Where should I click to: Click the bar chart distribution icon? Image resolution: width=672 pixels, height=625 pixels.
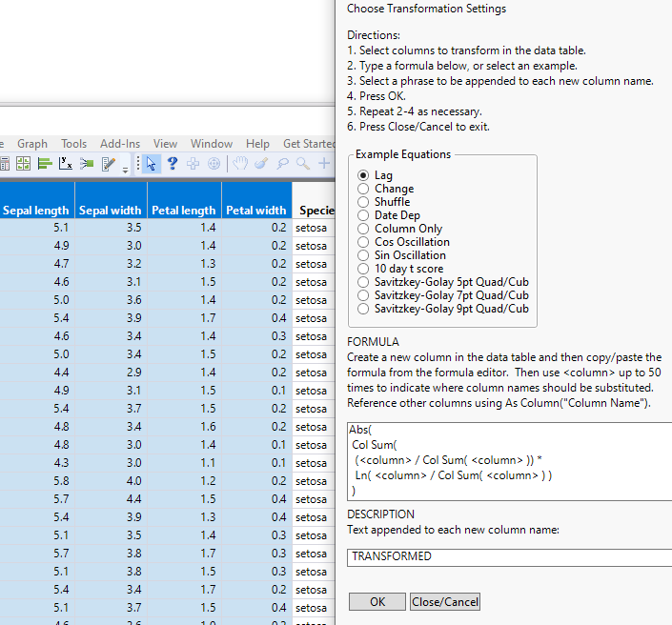(45, 164)
